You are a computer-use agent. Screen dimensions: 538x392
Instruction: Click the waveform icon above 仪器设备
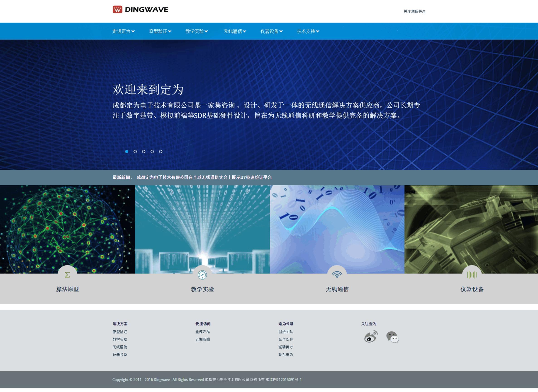click(x=472, y=275)
